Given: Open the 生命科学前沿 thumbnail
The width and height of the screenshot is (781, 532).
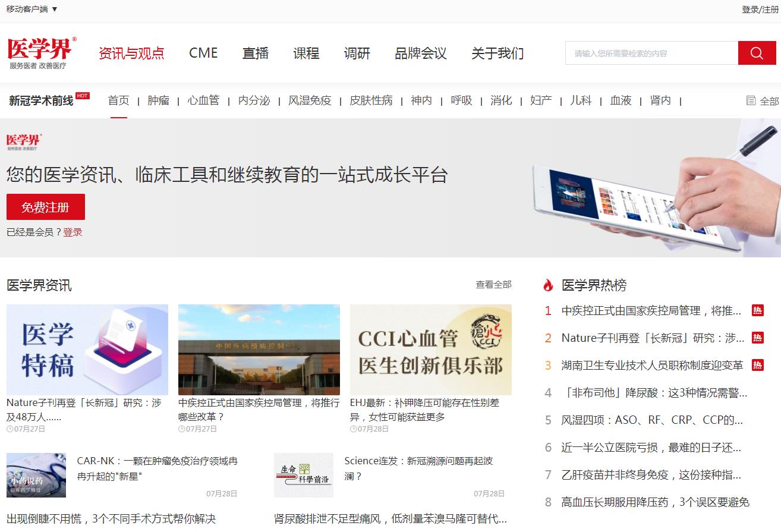Looking at the screenshot, I should point(304,475).
